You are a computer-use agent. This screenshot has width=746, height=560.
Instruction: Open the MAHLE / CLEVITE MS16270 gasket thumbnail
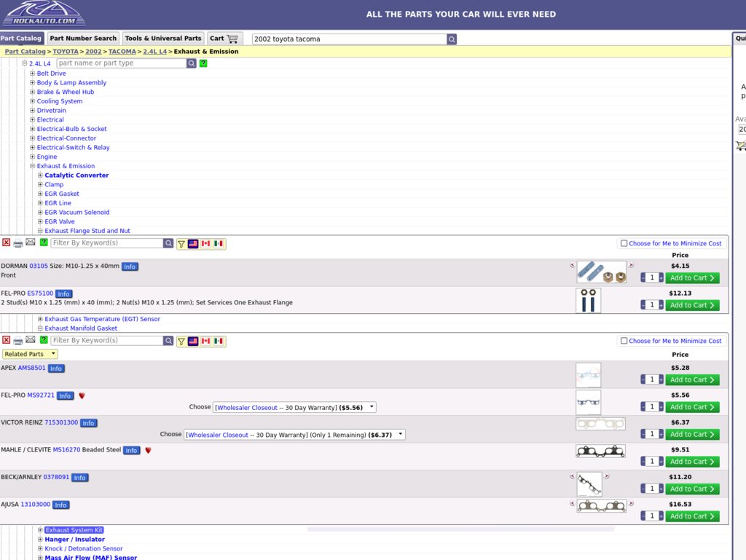pyautogui.click(x=600, y=451)
